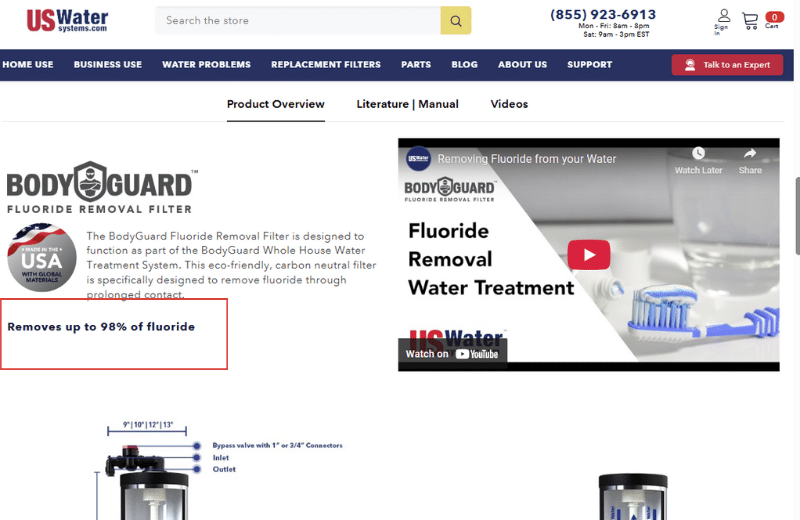Open the Home Use menu

tap(28, 65)
